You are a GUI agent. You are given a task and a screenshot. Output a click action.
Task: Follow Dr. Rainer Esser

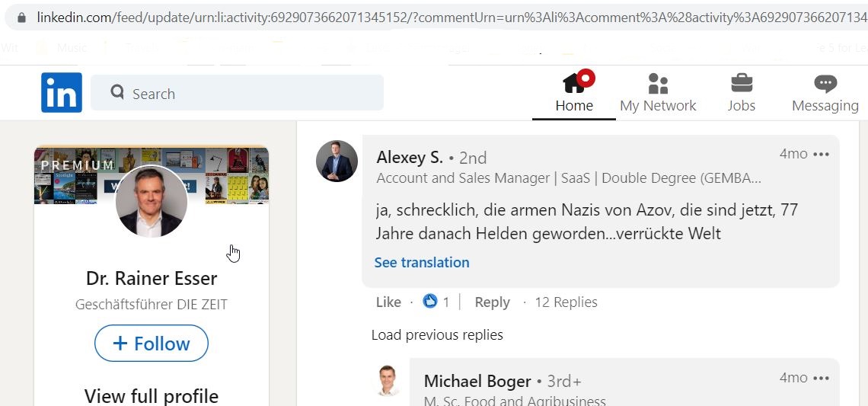pyautogui.click(x=151, y=343)
